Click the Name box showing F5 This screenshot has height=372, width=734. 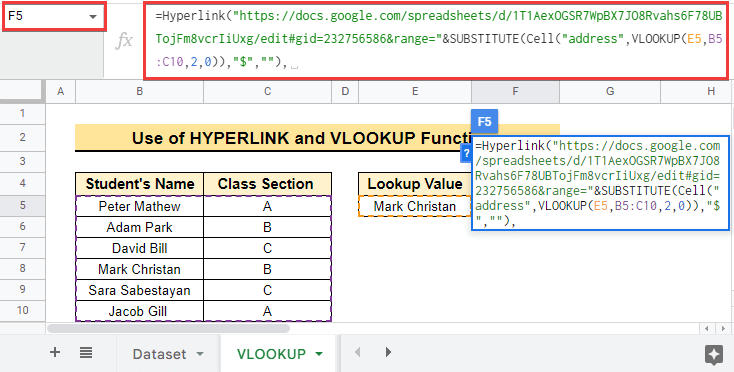coord(54,16)
